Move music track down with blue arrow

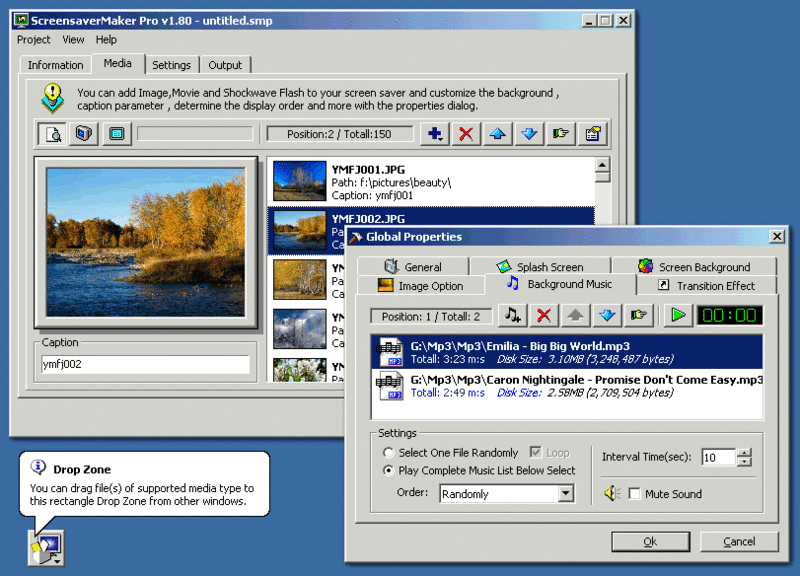tap(607, 315)
